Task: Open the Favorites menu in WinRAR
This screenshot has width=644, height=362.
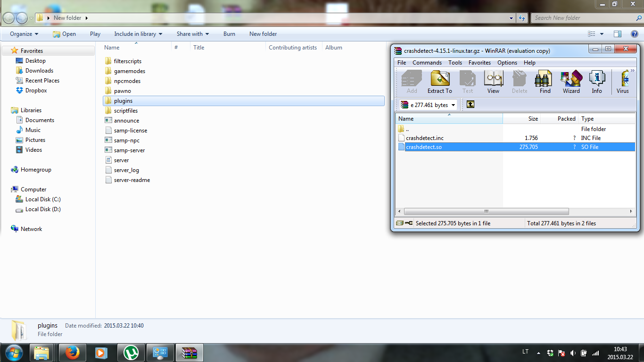Action: pyautogui.click(x=479, y=63)
